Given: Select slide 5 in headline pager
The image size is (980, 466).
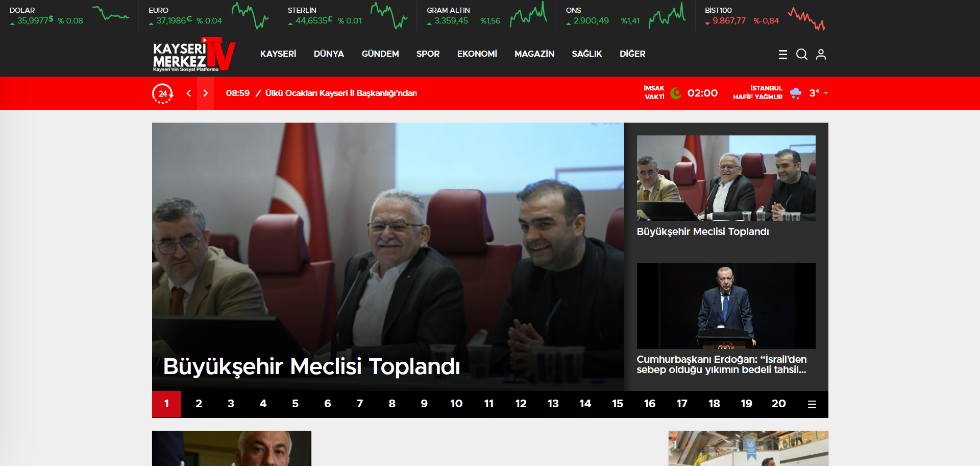Looking at the screenshot, I should (x=295, y=404).
